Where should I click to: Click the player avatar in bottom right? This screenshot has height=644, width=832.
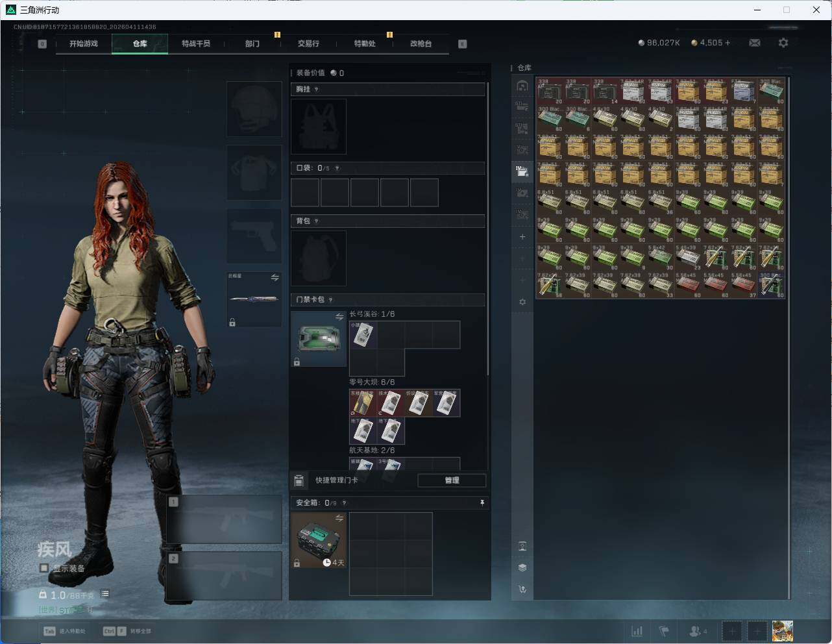pos(782,631)
